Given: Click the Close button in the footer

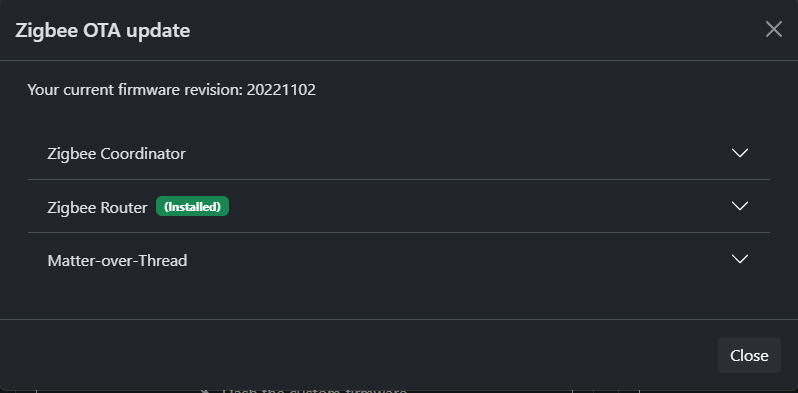Looking at the screenshot, I should [749, 355].
